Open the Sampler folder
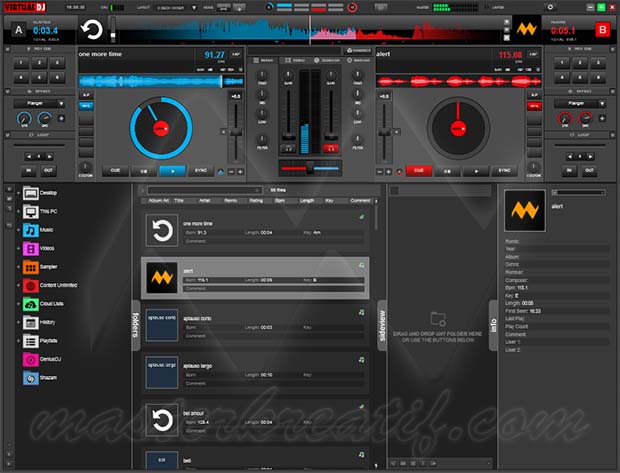Screen dimensions: 620x473 [x=40, y=267]
